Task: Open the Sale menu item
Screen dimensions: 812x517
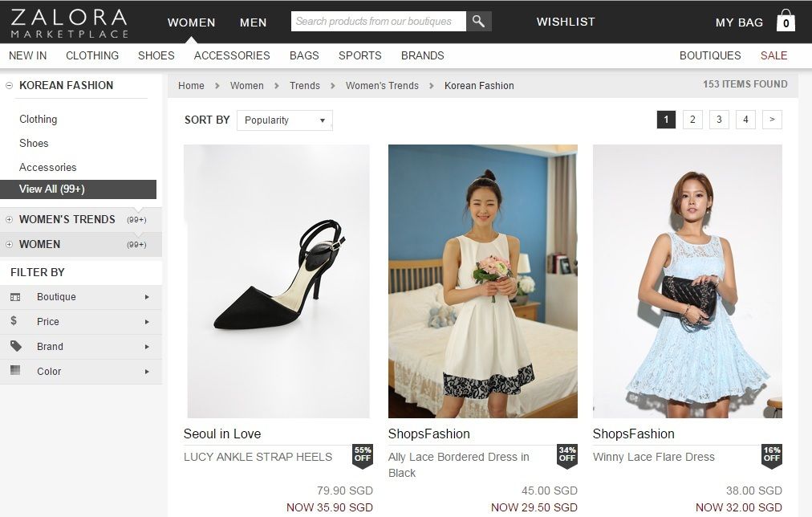Action: coord(773,55)
